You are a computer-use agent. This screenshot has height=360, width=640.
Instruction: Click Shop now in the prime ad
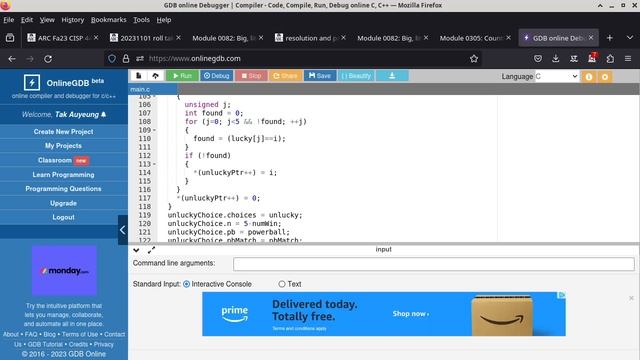coord(411,314)
